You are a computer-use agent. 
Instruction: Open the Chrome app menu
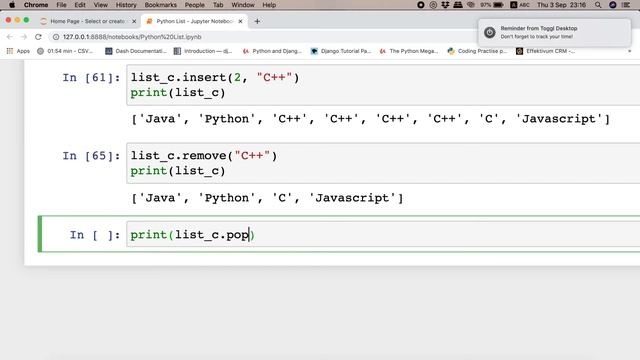tap(36, 5)
